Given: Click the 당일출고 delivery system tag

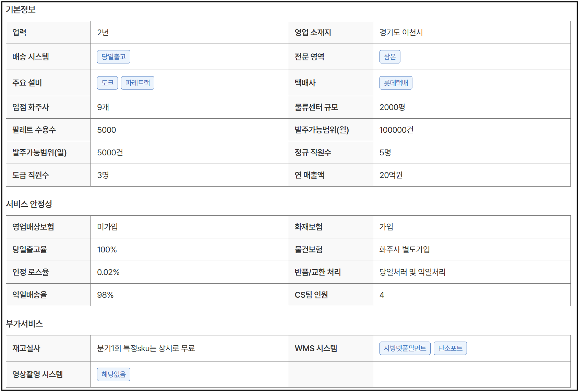Looking at the screenshot, I should (x=113, y=57).
